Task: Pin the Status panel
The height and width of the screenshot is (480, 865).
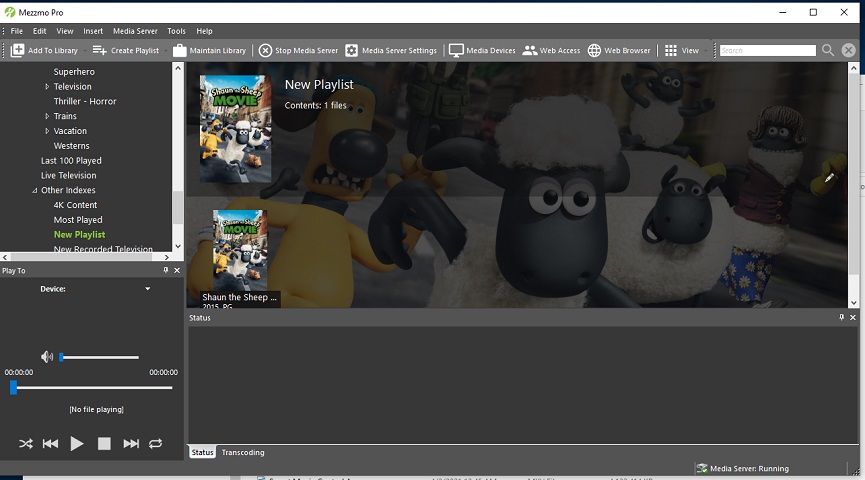Action: [841, 317]
